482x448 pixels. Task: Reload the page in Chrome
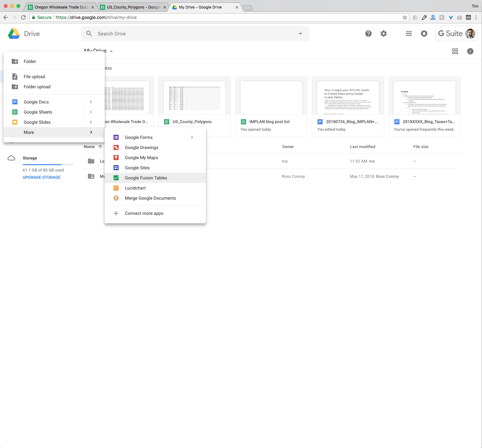click(x=23, y=17)
